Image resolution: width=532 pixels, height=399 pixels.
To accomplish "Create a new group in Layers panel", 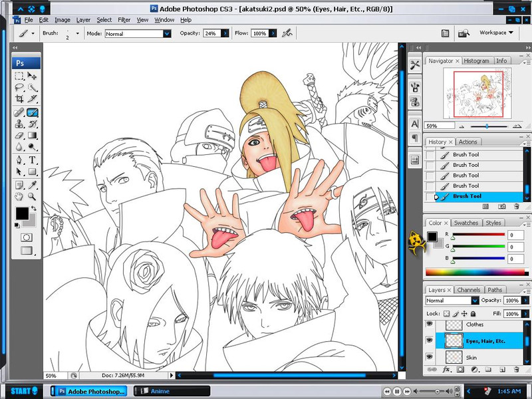I will [488, 370].
